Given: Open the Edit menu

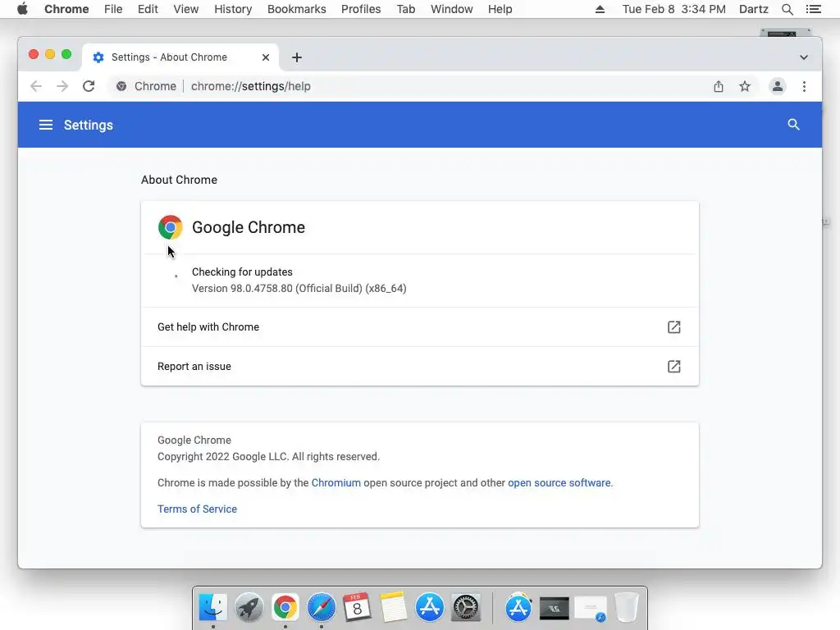Looking at the screenshot, I should (x=148, y=9).
